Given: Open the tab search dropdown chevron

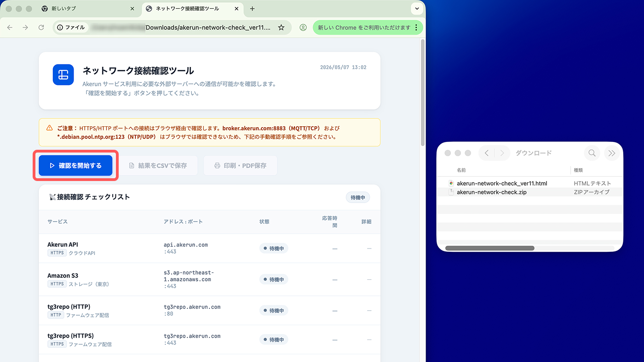Looking at the screenshot, I should (417, 9).
